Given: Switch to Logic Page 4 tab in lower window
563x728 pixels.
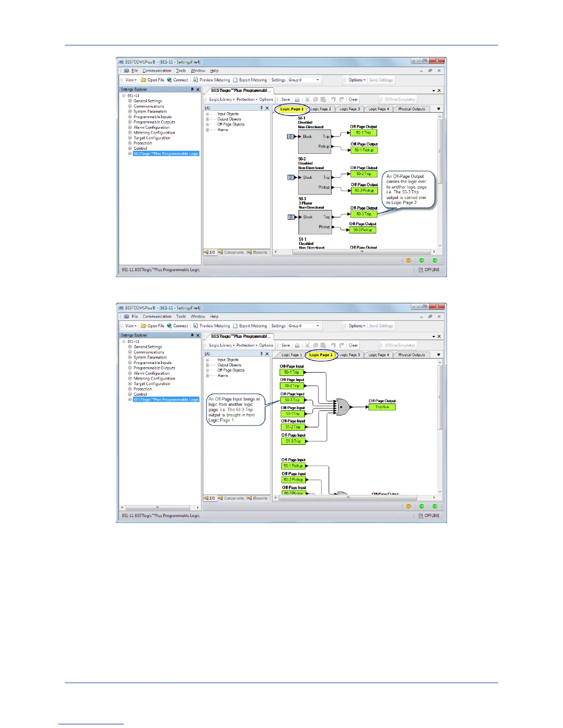Looking at the screenshot, I should 378,355.
